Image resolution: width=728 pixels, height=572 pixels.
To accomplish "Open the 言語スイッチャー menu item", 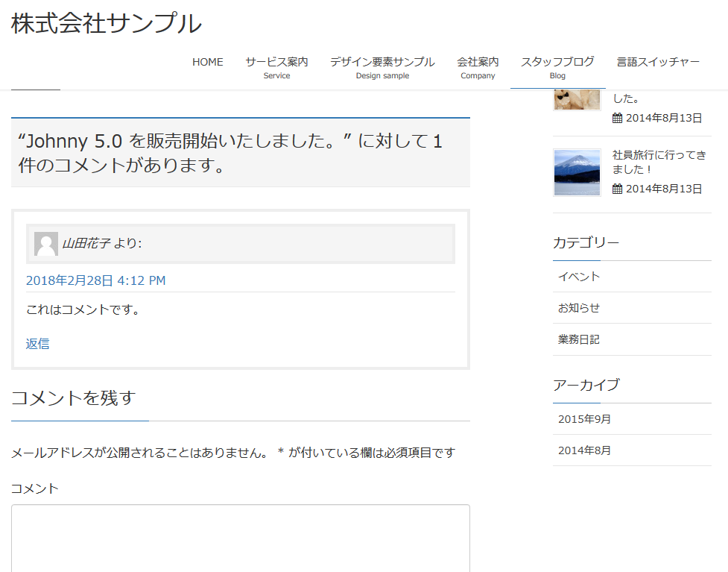I will [x=658, y=62].
